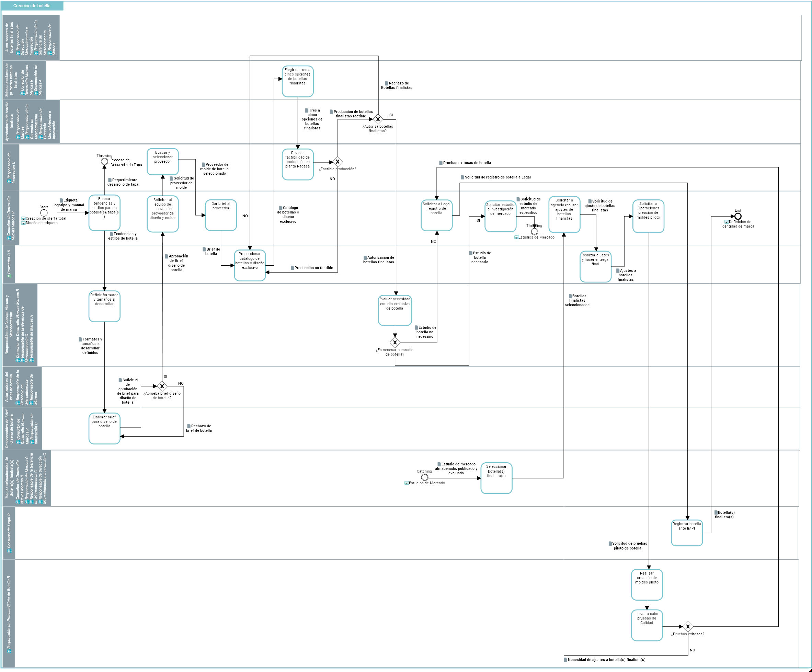The height and width of the screenshot is (672, 812).
Task: Click label Catálogo de botellas o diseño exclusivo
Action: click(288, 215)
